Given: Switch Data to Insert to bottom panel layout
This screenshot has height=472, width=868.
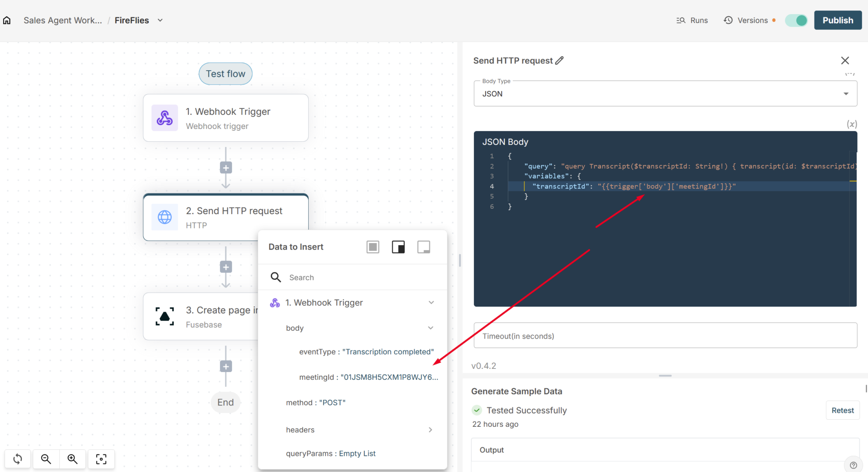Looking at the screenshot, I should tap(423, 247).
